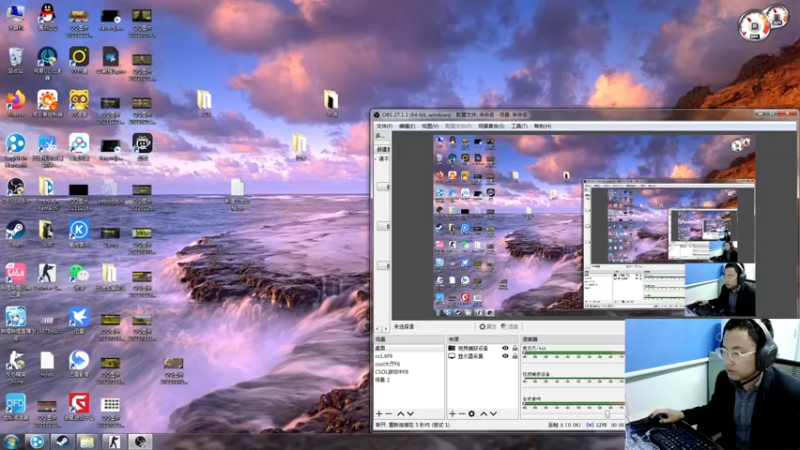Select the CSOL游戏中F8 scene
Image resolution: width=800 pixels, height=450 pixels.
pyautogui.click(x=409, y=372)
